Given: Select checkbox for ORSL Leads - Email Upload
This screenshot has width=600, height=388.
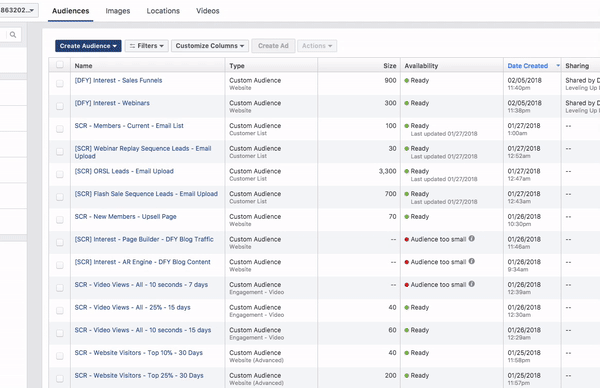Looking at the screenshot, I should point(60,174).
